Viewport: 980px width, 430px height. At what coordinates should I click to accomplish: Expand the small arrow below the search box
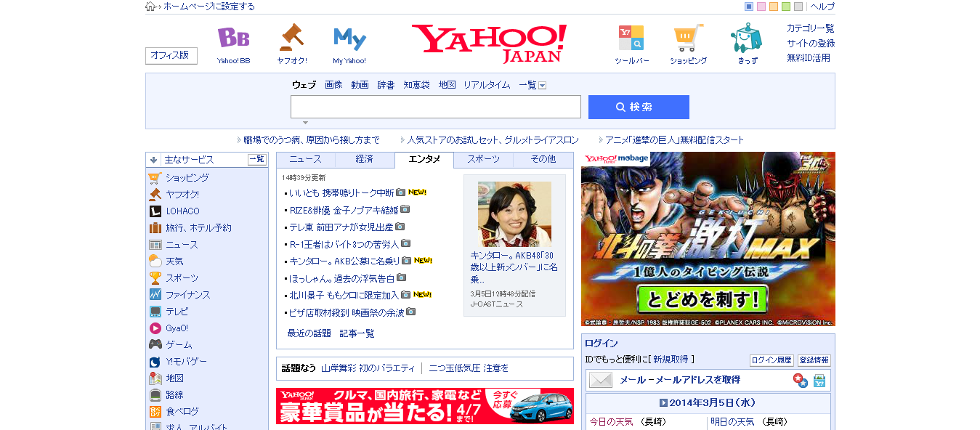pos(305,123)
